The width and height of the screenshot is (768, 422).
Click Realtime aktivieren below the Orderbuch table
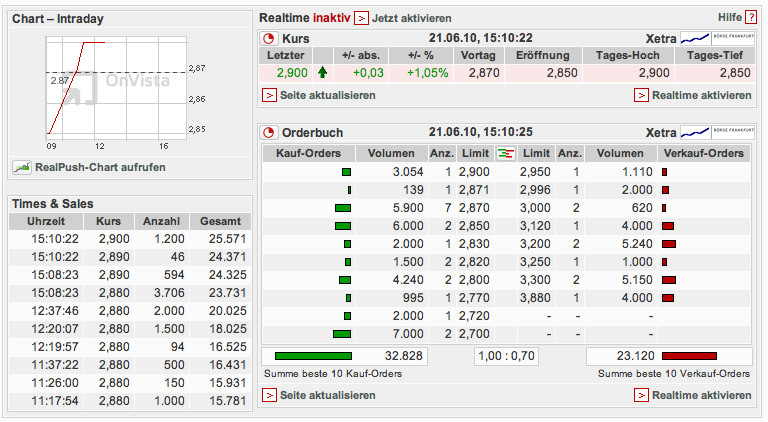(700, 395)
